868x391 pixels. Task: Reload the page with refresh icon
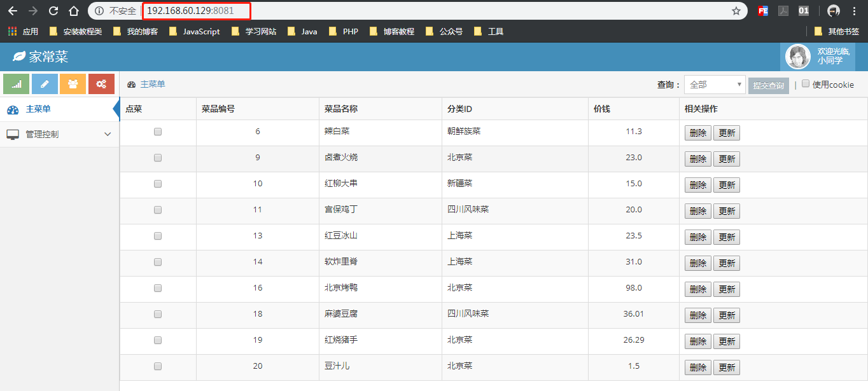point(53,11)
